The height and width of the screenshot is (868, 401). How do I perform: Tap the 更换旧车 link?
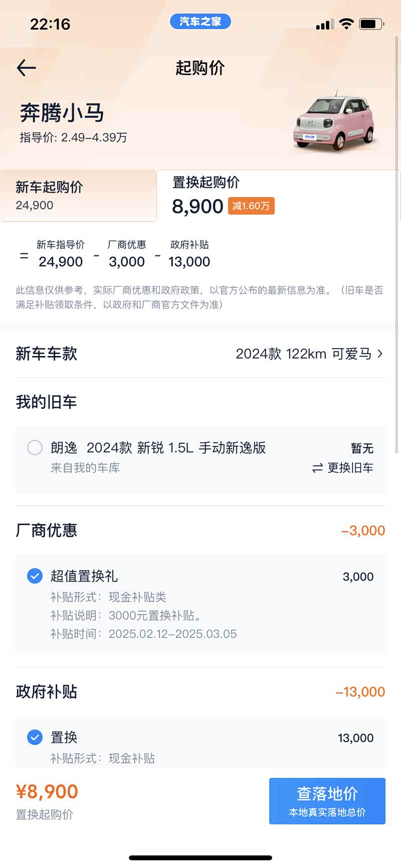click(350, 468)
